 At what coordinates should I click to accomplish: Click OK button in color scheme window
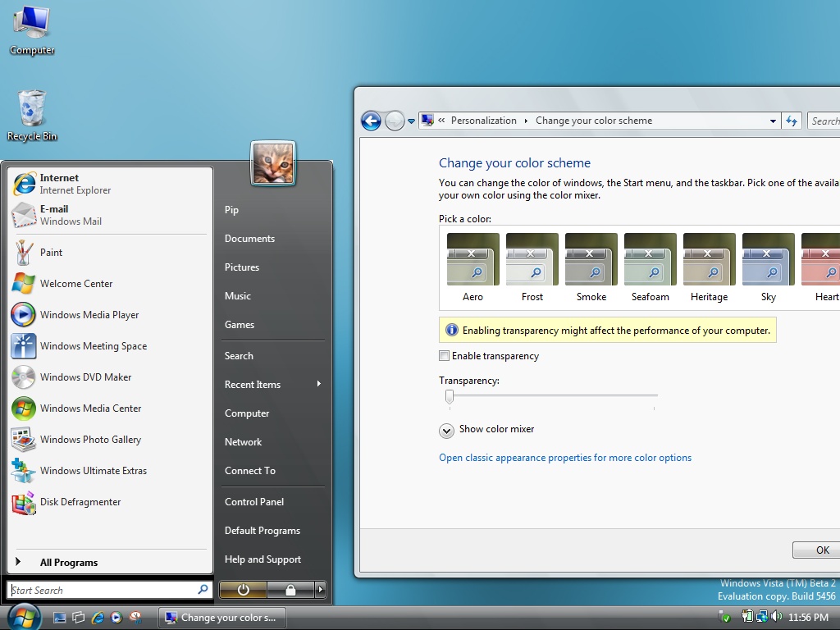coord(818,550)
